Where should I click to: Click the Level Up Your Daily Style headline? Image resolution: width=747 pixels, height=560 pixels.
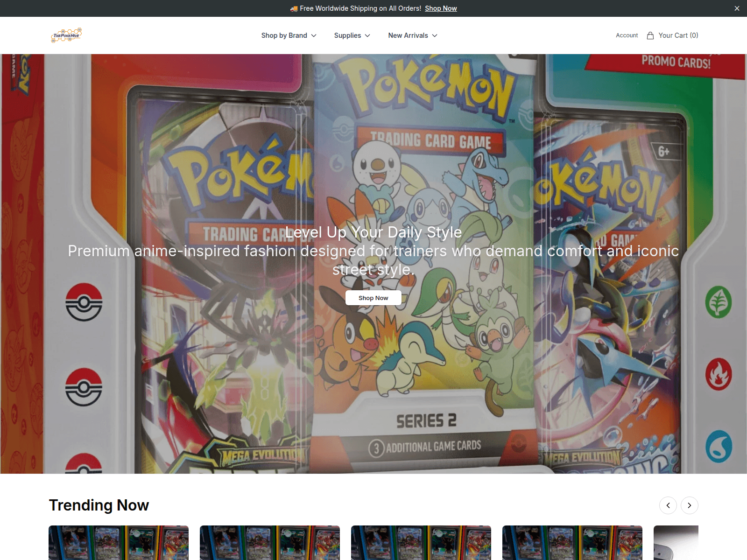[x=373, y=232]
